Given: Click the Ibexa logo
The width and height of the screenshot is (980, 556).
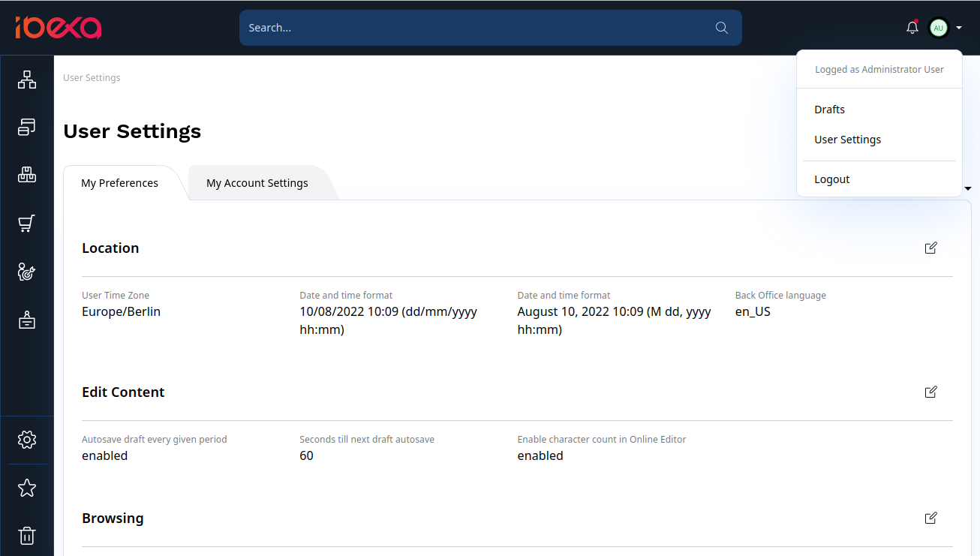Looking at the screenshot, I should (x=59, y=28).
